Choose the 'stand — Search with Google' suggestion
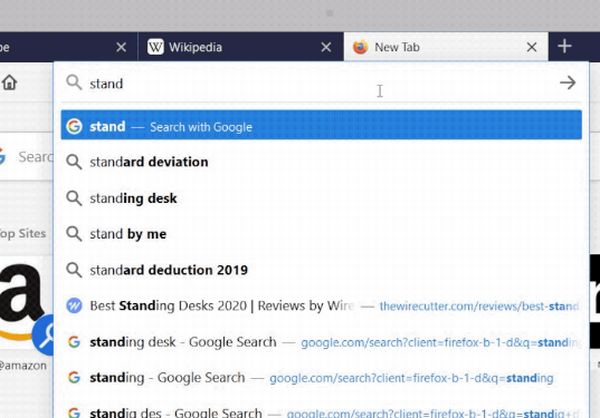 tap(320, 127)
